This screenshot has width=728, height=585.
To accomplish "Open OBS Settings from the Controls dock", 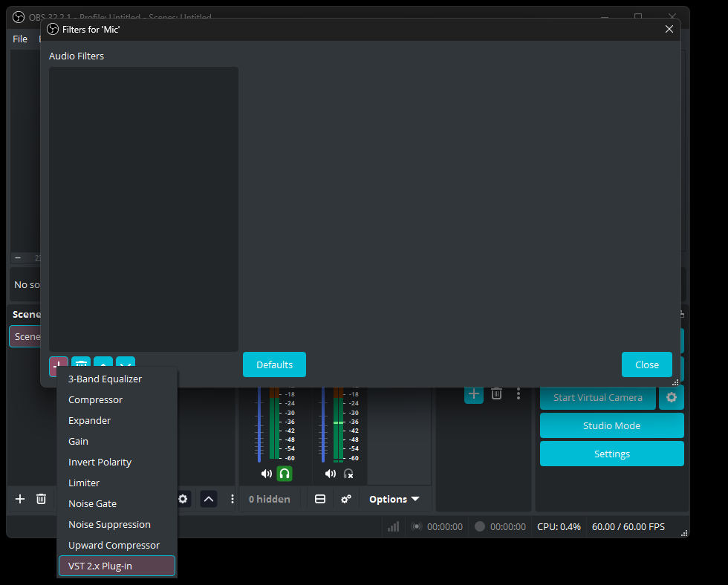I will tap(612, 454).
